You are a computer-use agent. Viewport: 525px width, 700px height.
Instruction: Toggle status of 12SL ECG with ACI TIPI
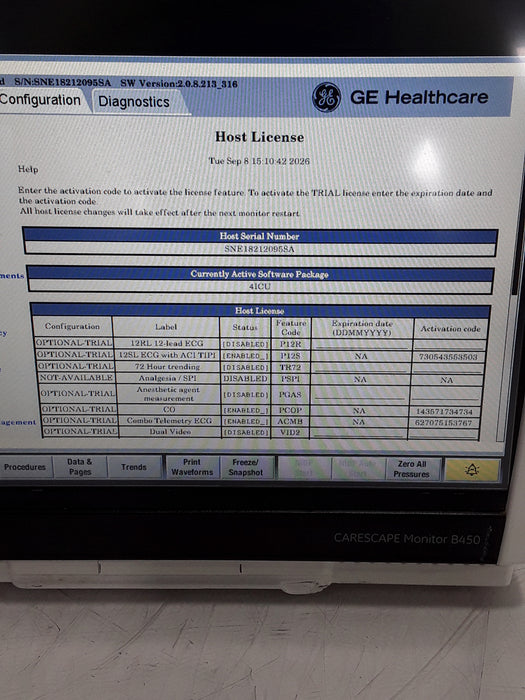pyautogui.click(x=246, y=356)
